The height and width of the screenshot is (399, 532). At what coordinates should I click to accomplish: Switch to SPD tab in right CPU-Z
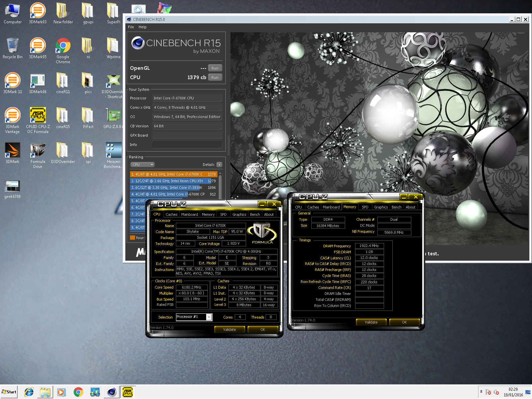coord(365,207)
